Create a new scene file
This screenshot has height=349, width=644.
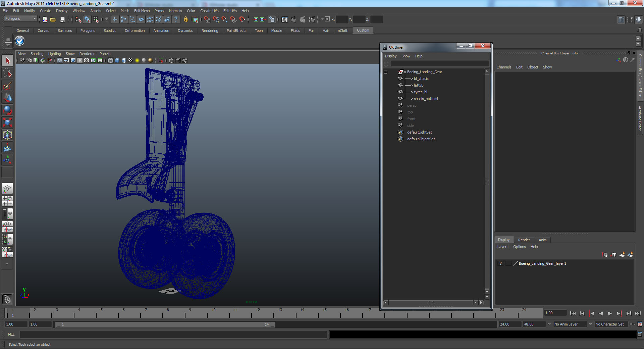(x=45, y=19)
